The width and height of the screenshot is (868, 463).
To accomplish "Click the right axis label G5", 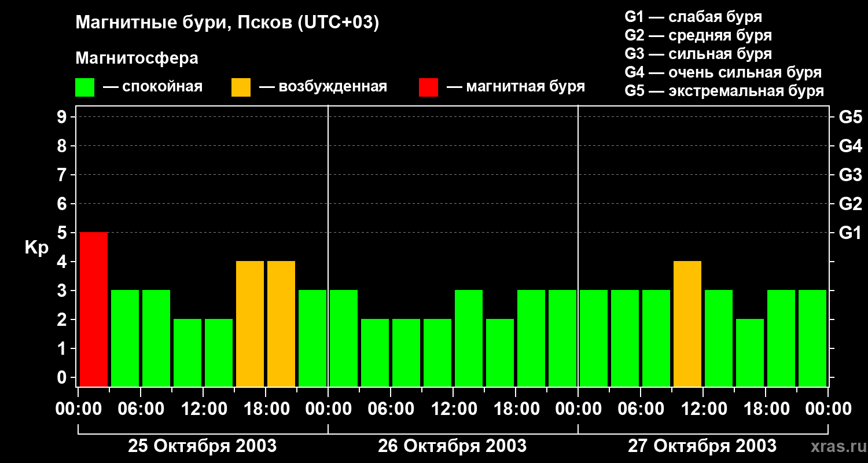I will (850, 117).
